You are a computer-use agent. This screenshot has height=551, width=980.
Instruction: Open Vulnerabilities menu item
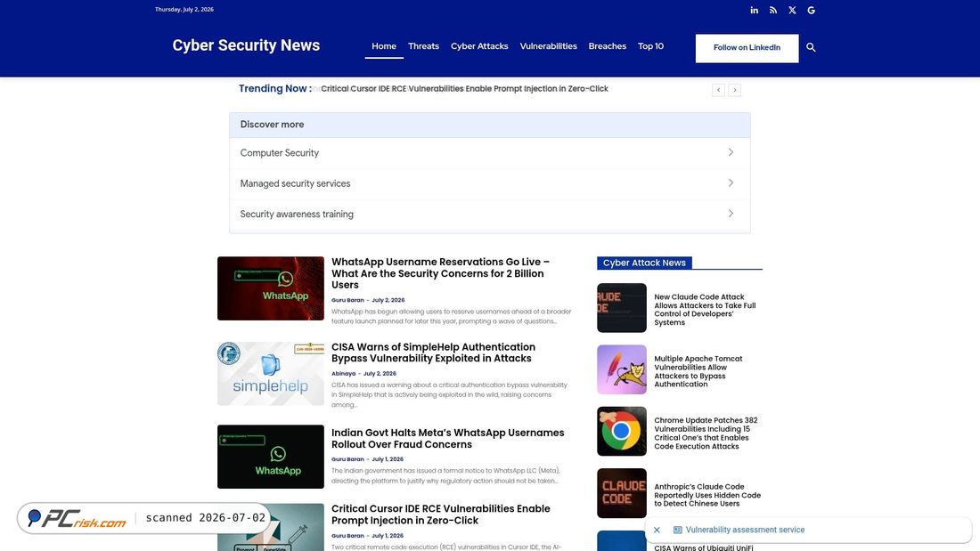548,46
